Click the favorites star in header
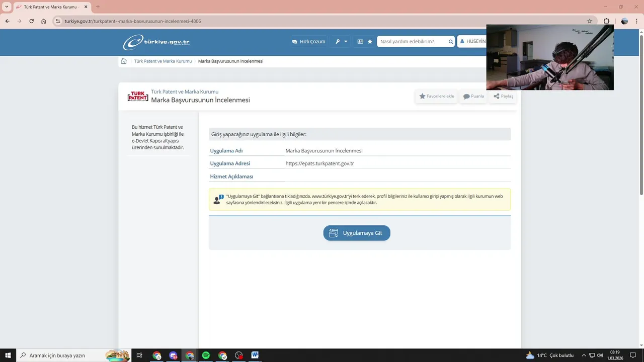The image size is (644, 362). tap(370, 42)
